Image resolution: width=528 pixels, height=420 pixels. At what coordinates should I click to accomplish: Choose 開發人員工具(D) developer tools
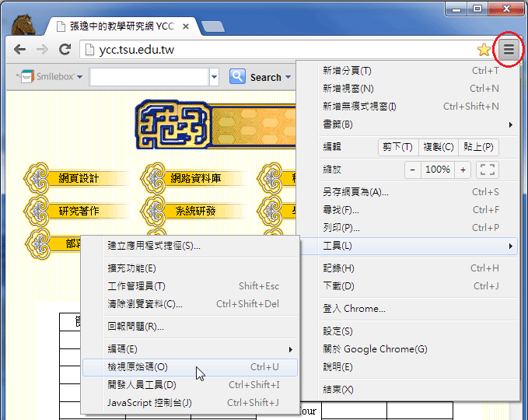(142, 385)
